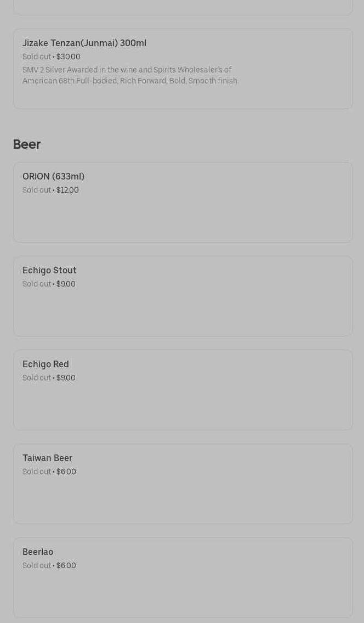Choose the Taiwan Beer item title

pyautogui.click(x=47, y=458)
